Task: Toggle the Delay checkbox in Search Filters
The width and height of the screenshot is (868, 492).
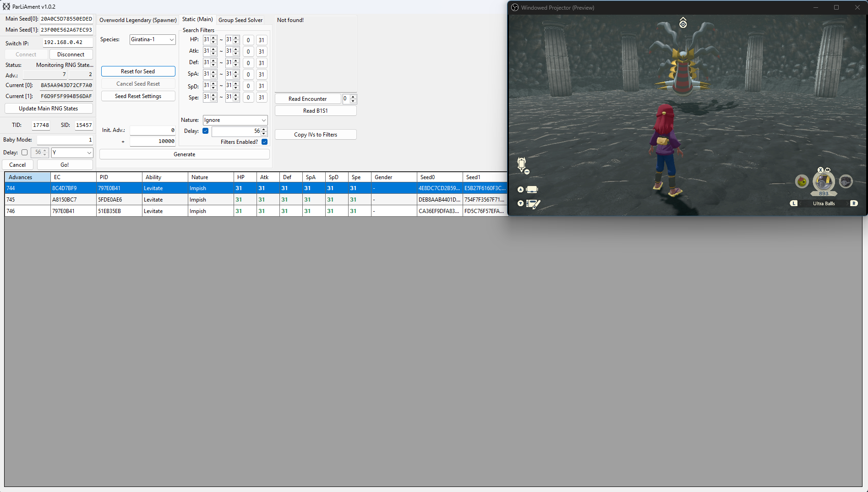Action: [x=206, y=131]
